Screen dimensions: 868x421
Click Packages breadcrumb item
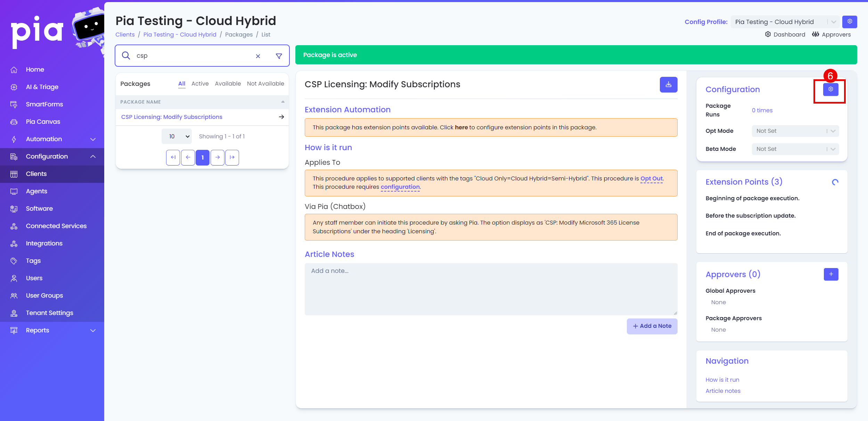tap(239, 34)
